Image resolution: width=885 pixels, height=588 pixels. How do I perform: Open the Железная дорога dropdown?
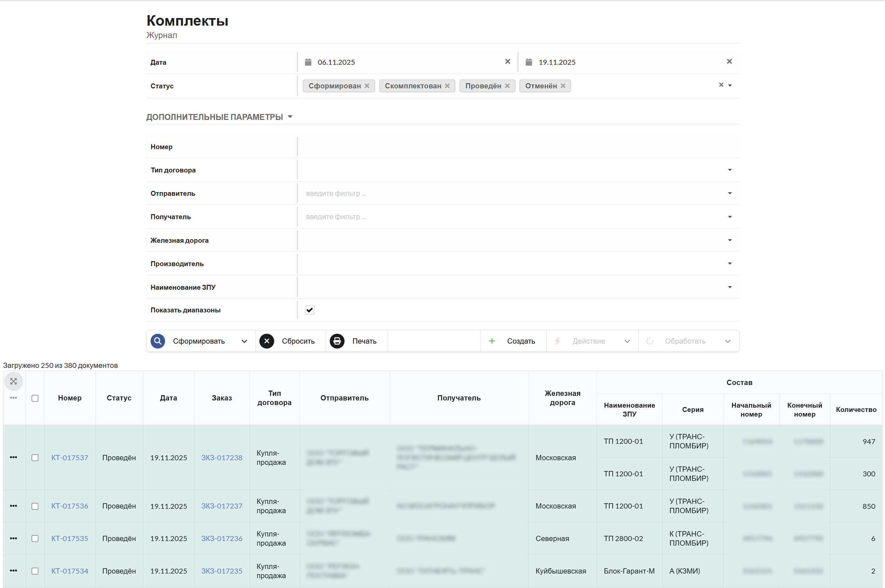(x=730, y=240)
